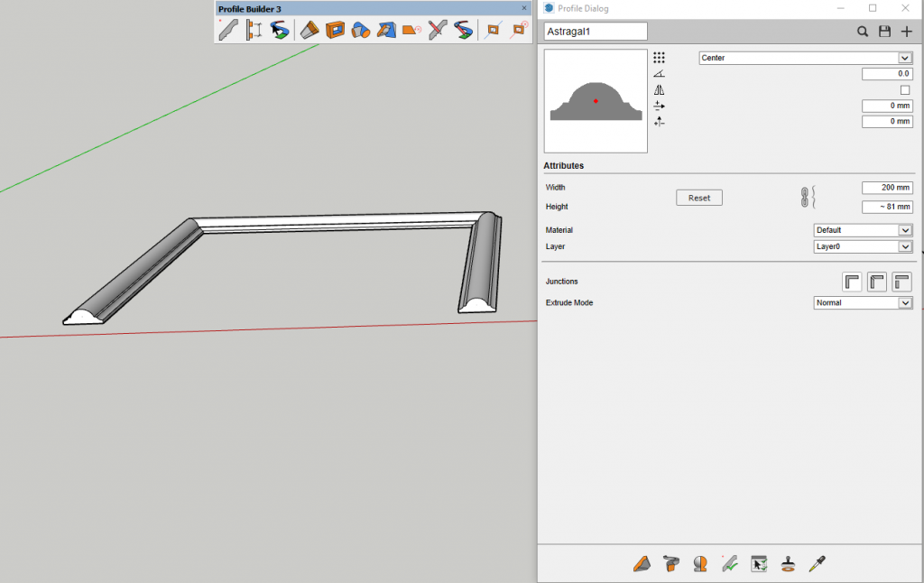
Task: Open the Assembly Builder tool
Action: point(337,30)
